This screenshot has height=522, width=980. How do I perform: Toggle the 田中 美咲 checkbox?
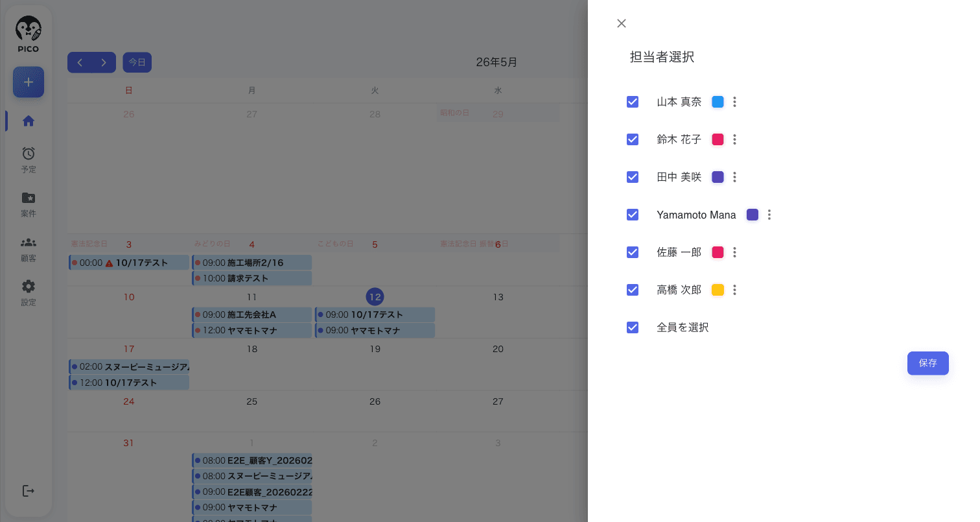tap(633, 177)
